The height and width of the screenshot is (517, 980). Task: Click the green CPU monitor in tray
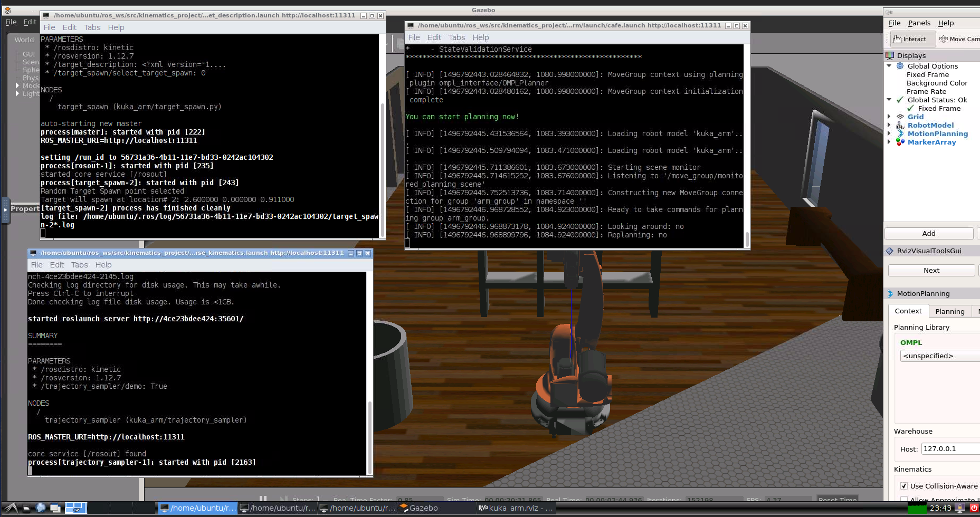tap(917, 508)
